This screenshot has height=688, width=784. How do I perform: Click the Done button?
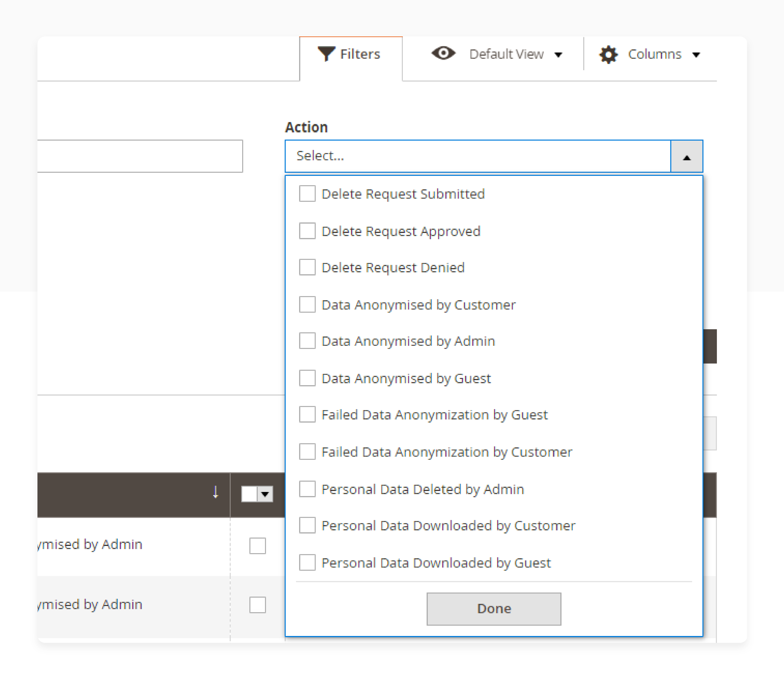pos(494,609)
